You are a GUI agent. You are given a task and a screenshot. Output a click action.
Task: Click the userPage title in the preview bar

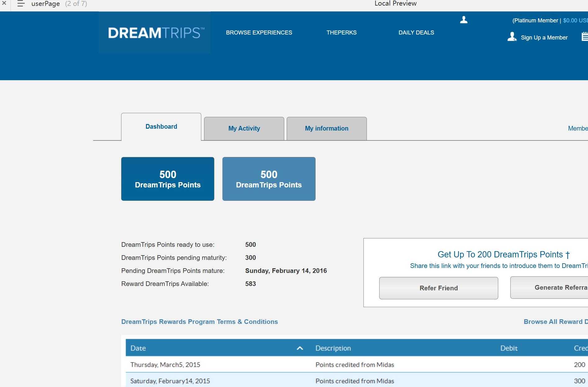[46, 4]
